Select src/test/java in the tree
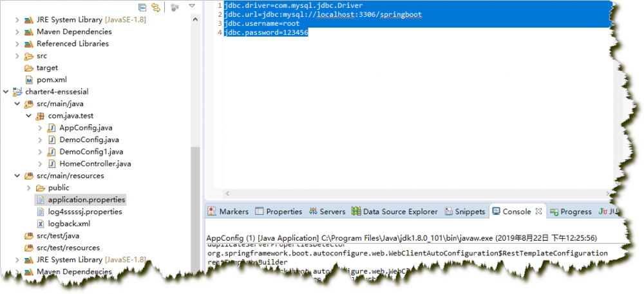 (x=58, y=235)
